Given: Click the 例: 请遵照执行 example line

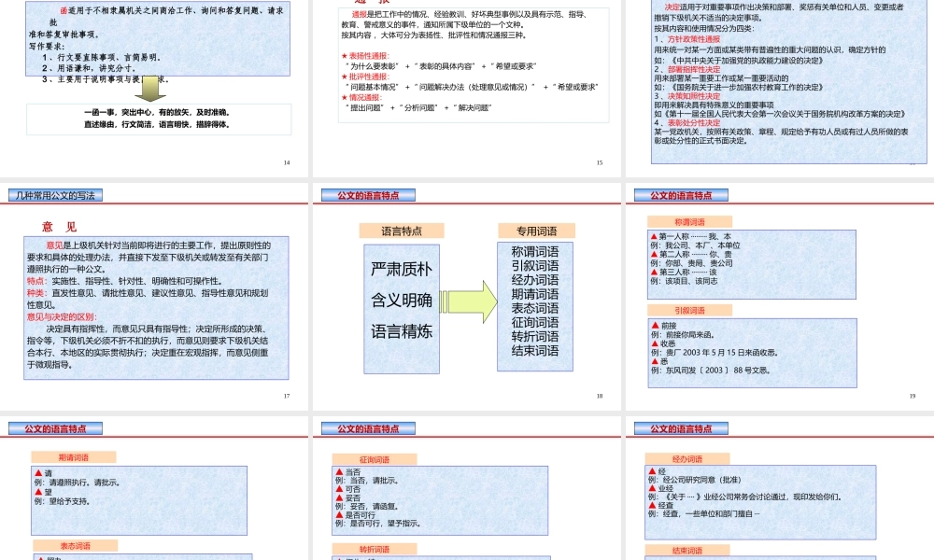Looking at the screenshot, I should pyautogui.click(x=77, y=483).
